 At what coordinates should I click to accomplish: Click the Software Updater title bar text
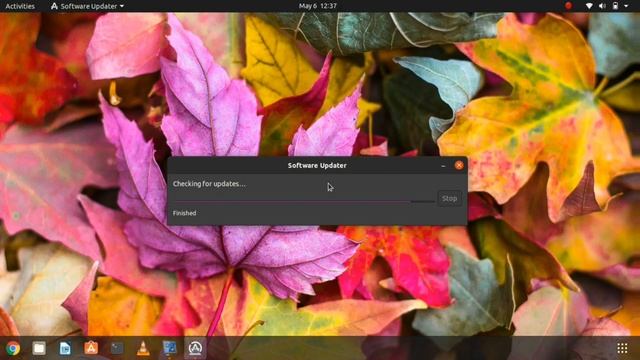tap(317, 165)
